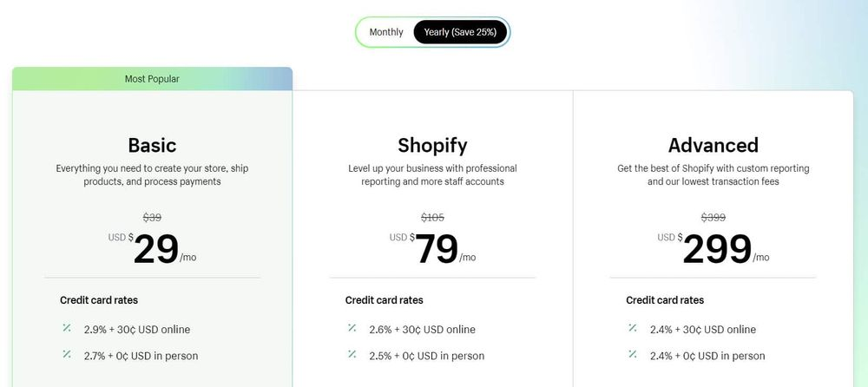Click Credit card rates heading under Advanced
This screenshot has width=868, height=387.
(665, 300)
